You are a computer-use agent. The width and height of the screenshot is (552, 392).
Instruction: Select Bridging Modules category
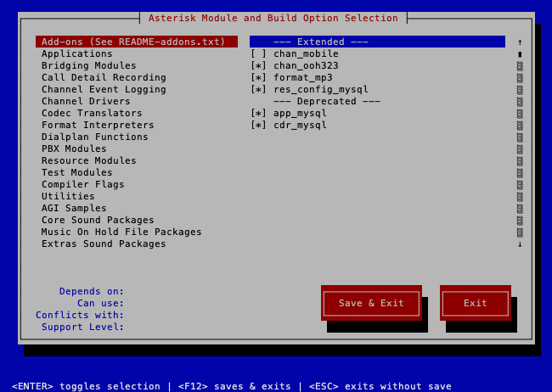88,65
